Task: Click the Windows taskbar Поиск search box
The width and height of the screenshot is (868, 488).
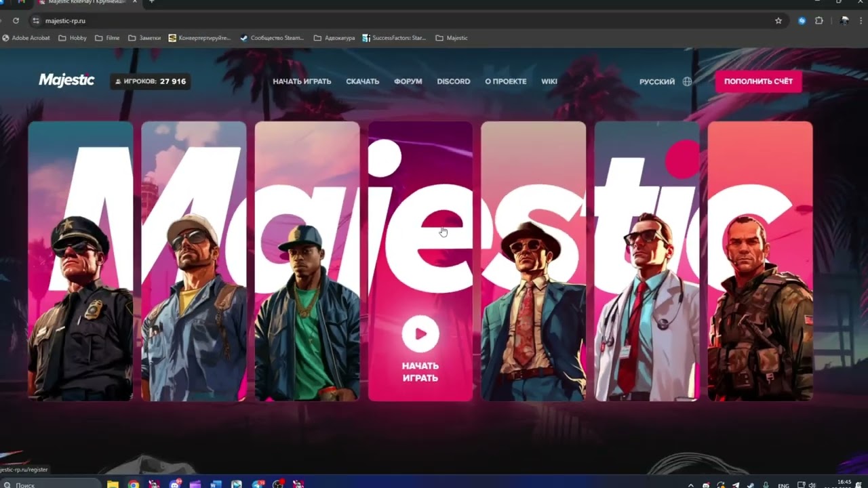Action: pos(51,484)
